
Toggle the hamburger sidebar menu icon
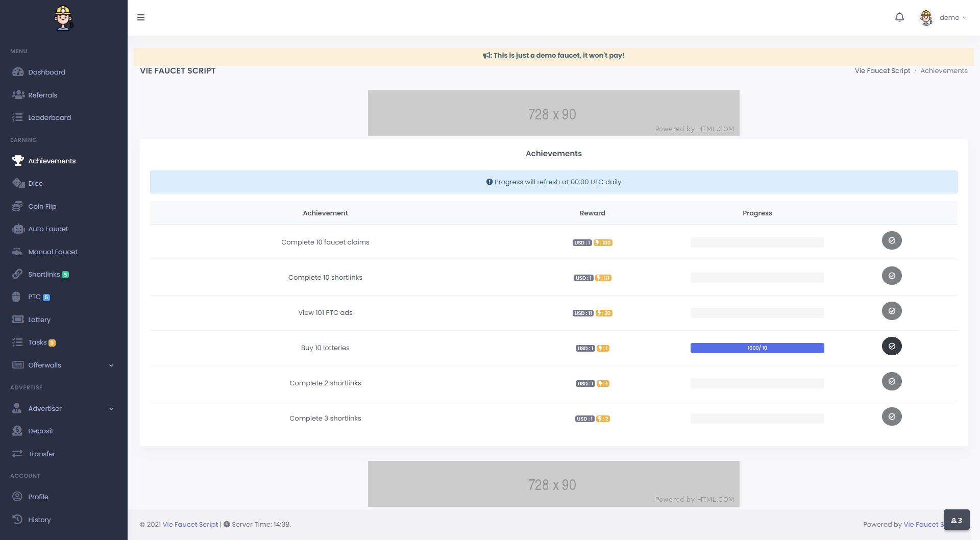click(x=141, y=17)
